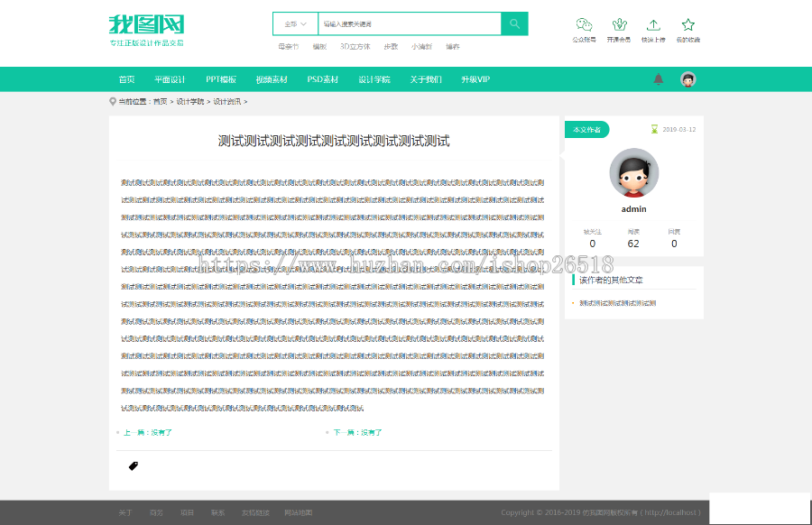This screenshot has width=812, height=525.
Task: Open the user avatar in navbar
Action: (688, 79)
